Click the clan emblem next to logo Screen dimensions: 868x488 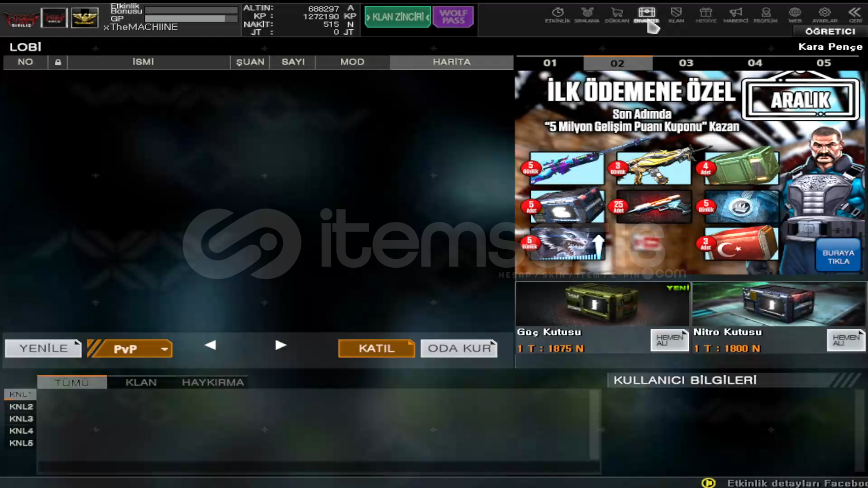54,18
